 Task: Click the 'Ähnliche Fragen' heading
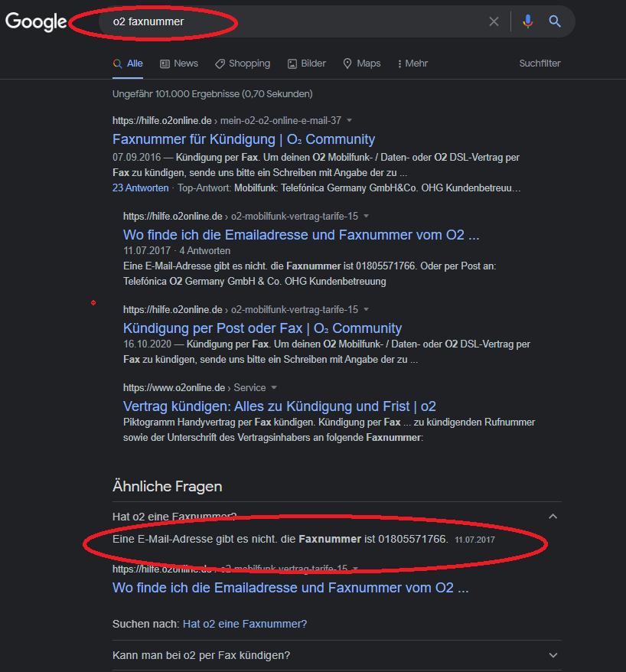pos(167,487)
